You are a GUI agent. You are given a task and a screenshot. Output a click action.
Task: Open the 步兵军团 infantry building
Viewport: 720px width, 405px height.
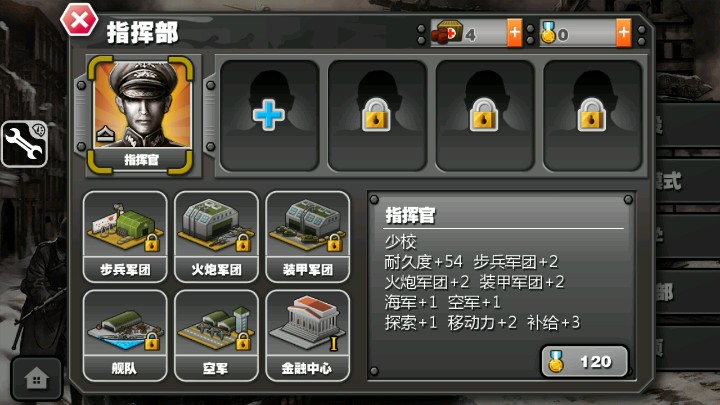click(x=125, y=236)
